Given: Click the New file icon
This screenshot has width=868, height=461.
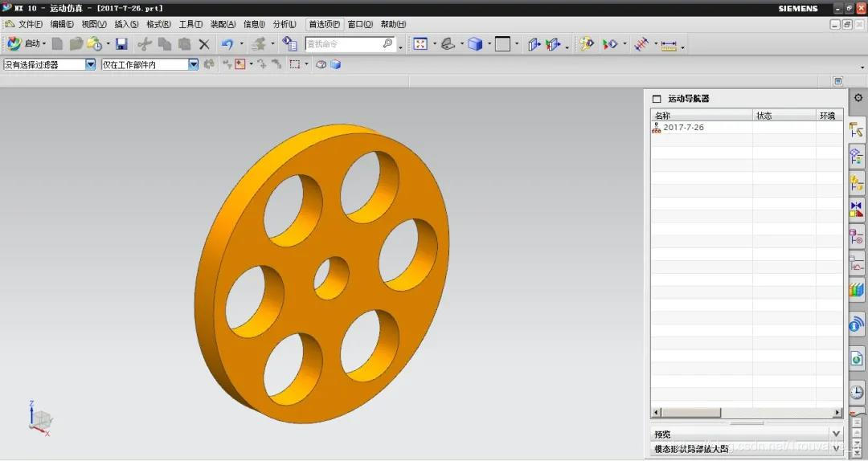Looking at the screenshot, I should [x=58, y=43].
